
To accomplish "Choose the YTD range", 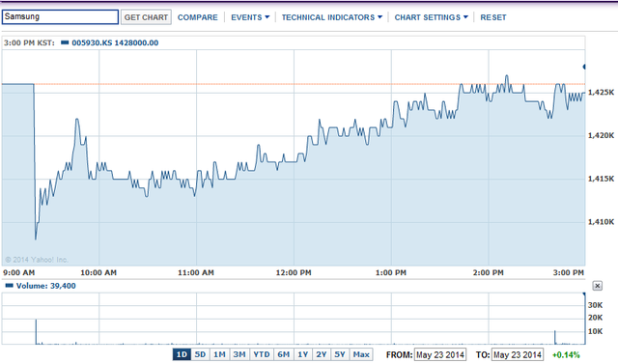I will (262, 354).
